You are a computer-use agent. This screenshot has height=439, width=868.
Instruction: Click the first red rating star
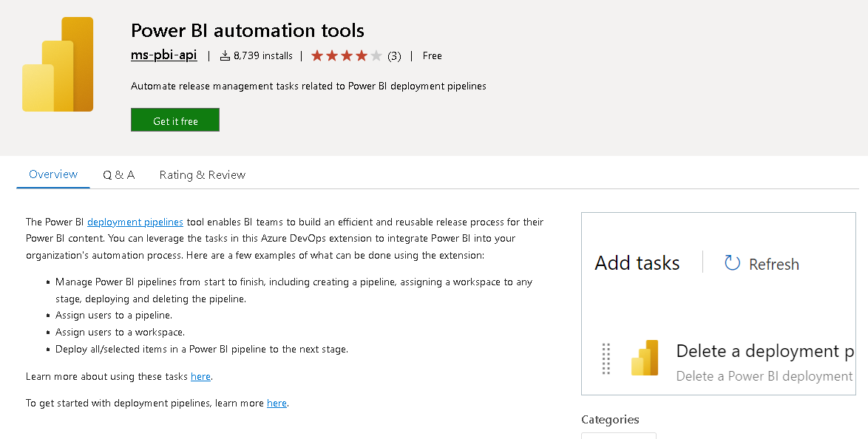pyautogui.click(x=317, y=55)
